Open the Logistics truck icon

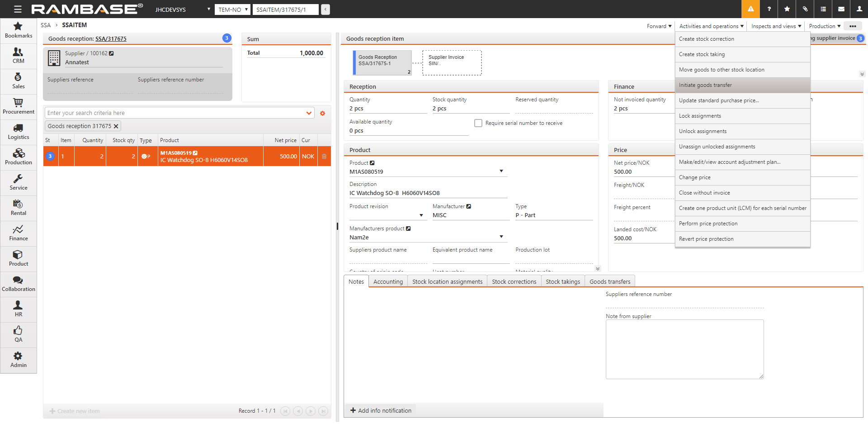(x=18, y=131)
